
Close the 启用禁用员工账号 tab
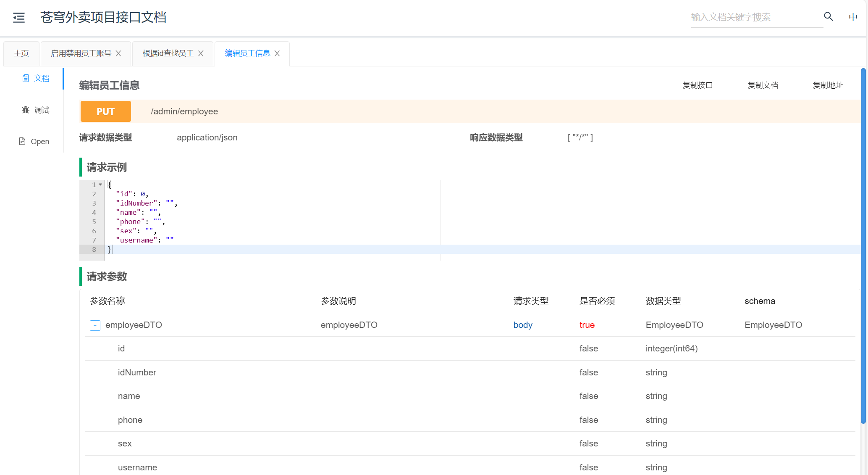[118, 53]
